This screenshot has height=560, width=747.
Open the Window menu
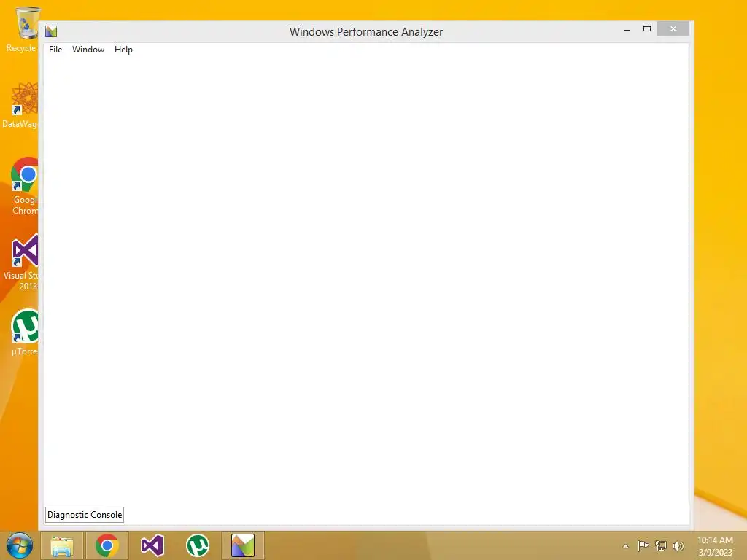(88, 50)
